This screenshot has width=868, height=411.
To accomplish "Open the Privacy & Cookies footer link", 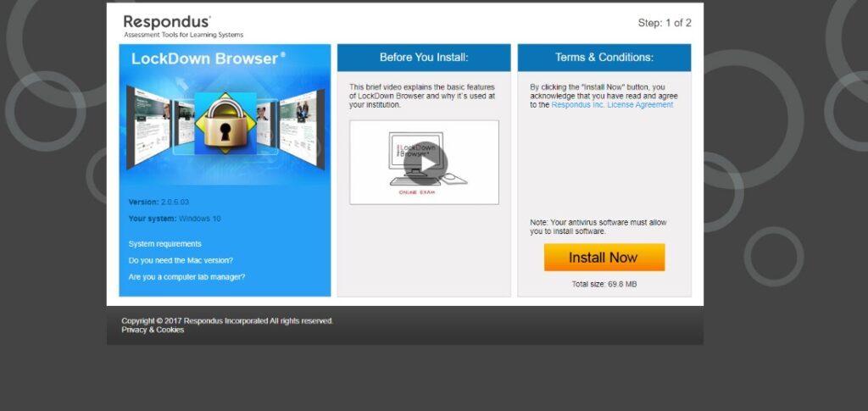I will [x=153, y=330].
